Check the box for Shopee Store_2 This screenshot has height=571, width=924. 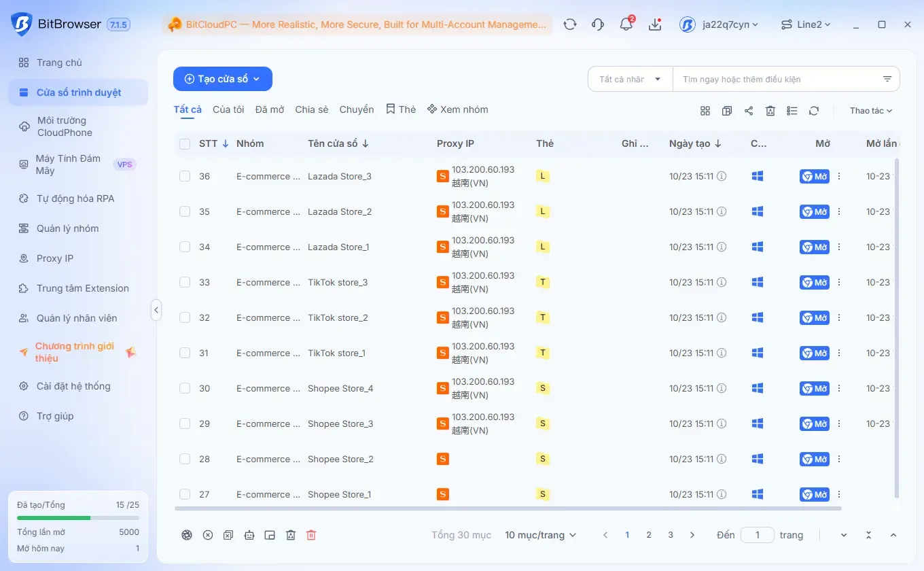(185, 459)
